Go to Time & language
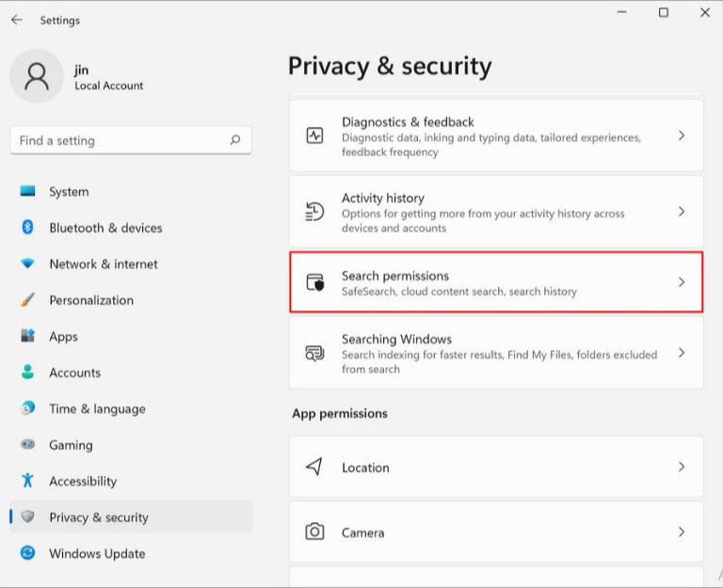 coord(131,408)
